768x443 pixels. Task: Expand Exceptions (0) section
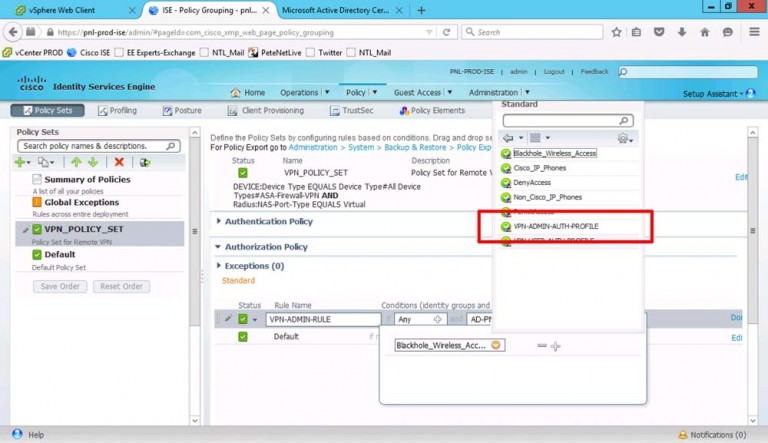(218, 265)
